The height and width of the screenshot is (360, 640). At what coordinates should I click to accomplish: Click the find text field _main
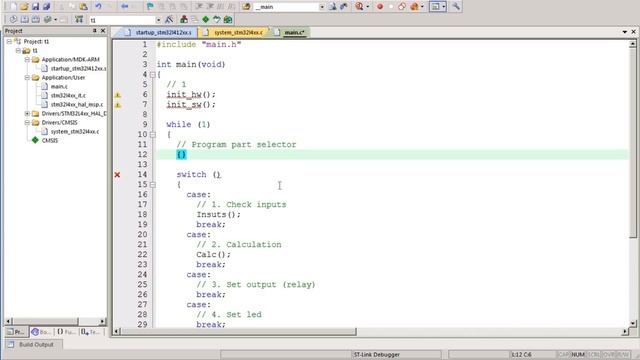click(x=286, y=7)
